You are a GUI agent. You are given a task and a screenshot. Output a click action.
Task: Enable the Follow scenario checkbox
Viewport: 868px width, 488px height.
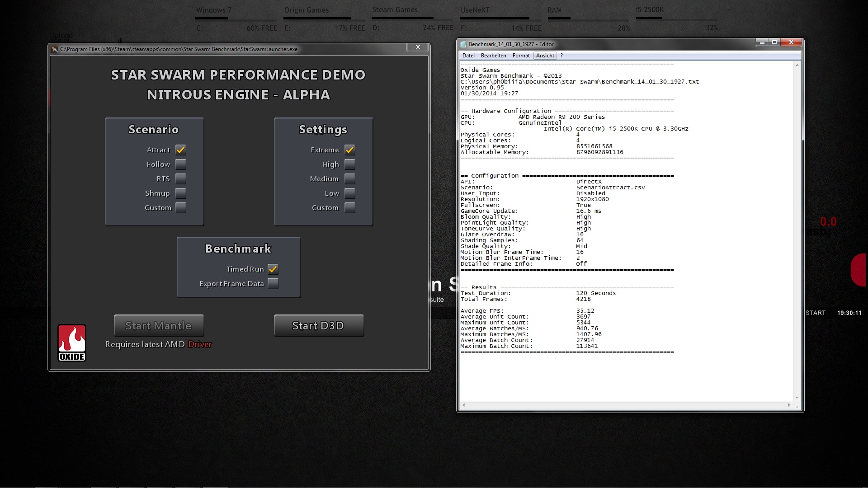181,164
